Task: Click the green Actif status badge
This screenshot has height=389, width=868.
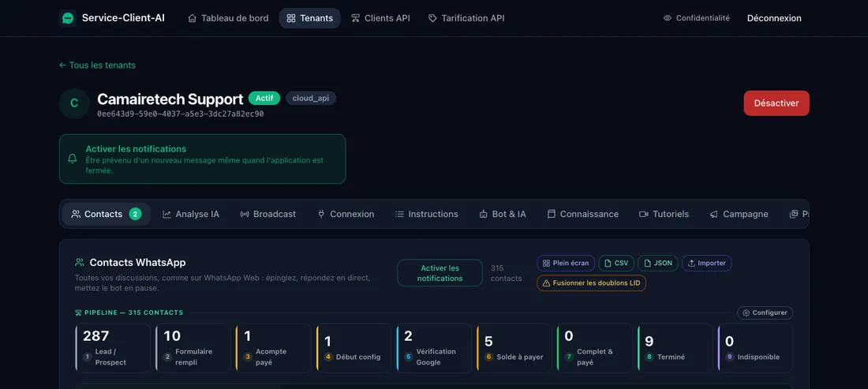Action: (264, 98)
